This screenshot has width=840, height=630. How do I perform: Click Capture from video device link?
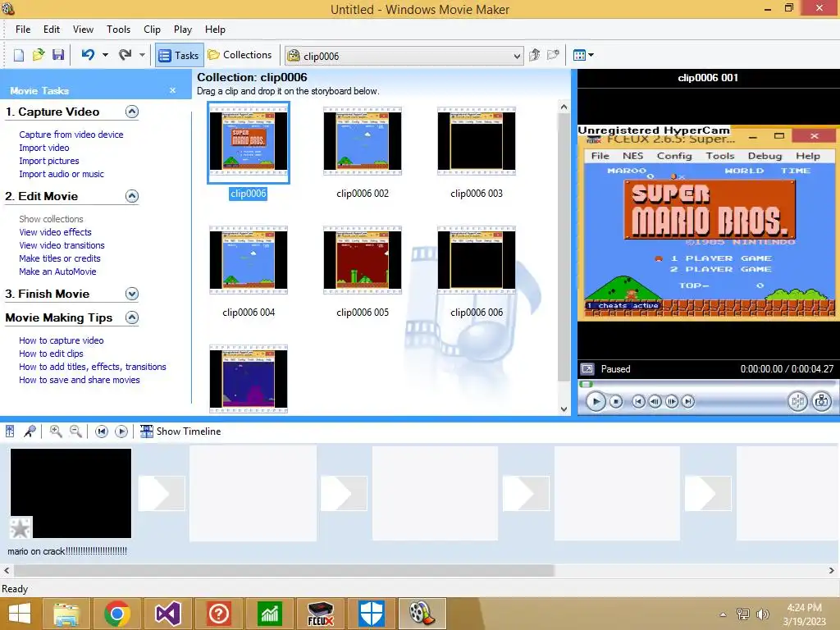(x=71, y=135)
